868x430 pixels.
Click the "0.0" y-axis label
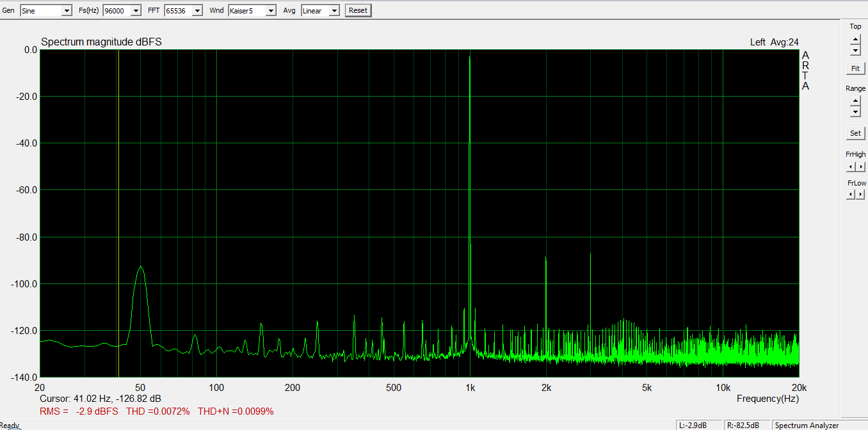point(30,50)
